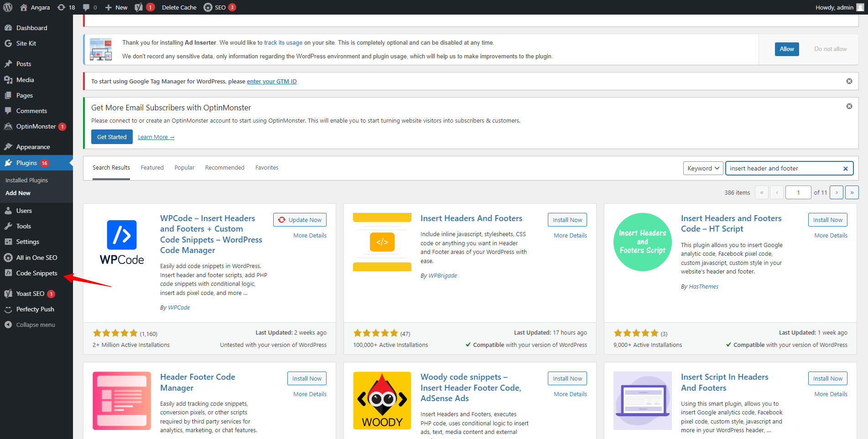Open More Details for WPCode plugin
The height and width of the screenshot is (439, 868).
click(310, 236)
